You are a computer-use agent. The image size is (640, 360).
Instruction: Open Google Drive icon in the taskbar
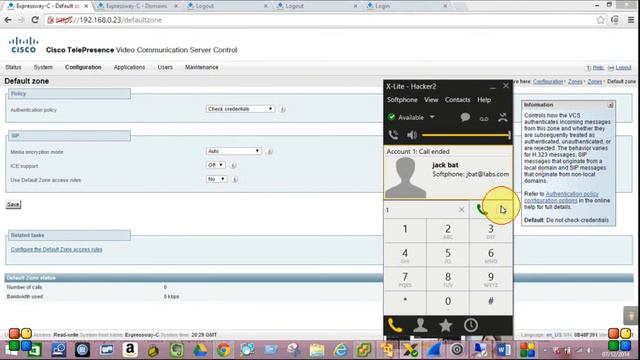point(200,350)
